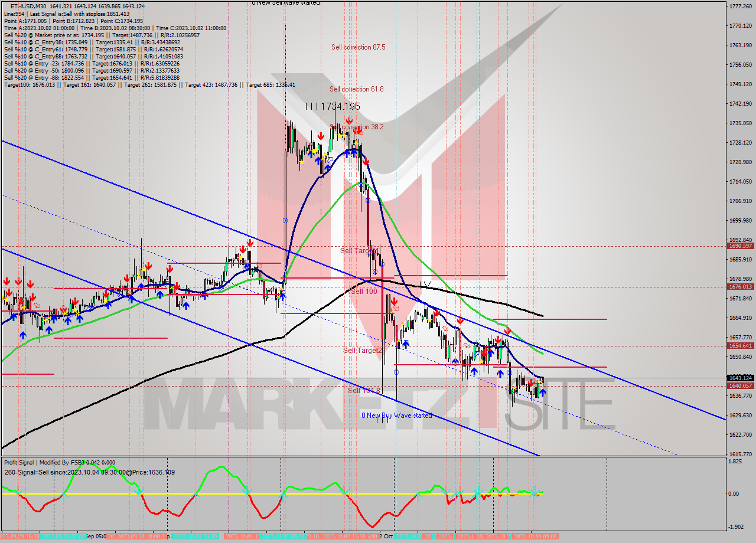Image resolution: width=756 pixels, height=543 pixels.
Task: Click the 1.825 indicator scale value
Action: (737, 462)
